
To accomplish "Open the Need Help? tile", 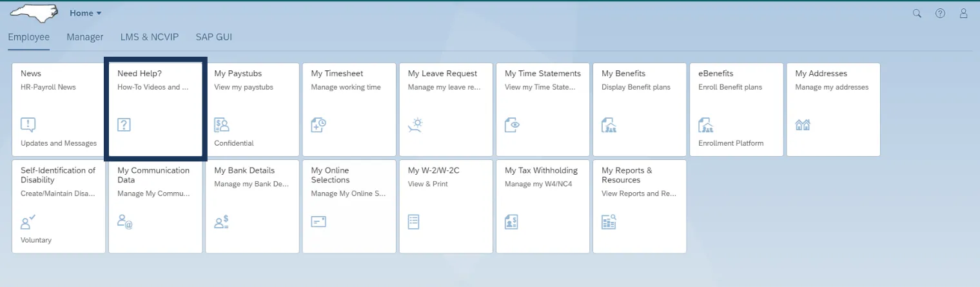I will point(155,109).
